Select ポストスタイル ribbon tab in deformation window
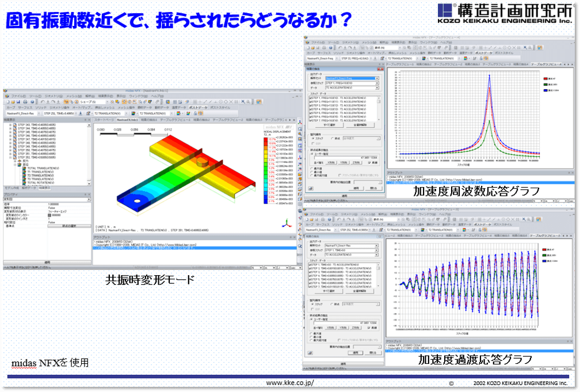This screenshot has width=580, height=392. (220, 107)
